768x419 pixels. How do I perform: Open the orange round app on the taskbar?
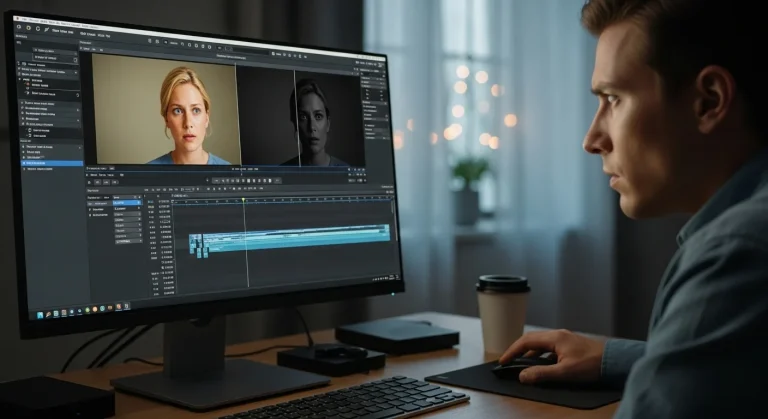point(95,309)
